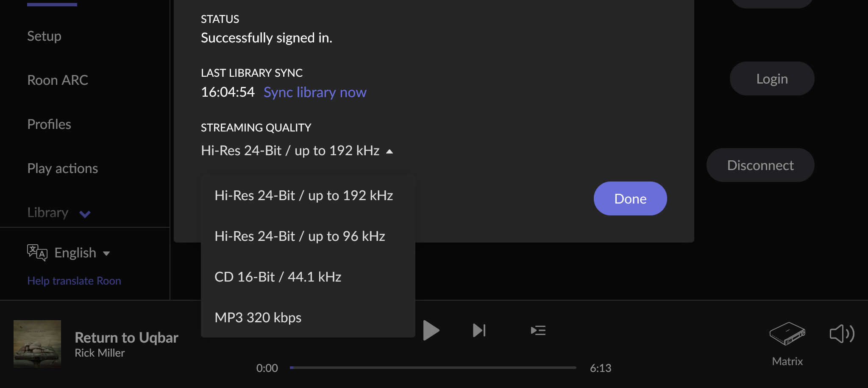The width and height of the screenshot is (868, 388).
Task: Collapse the streaming quality dropdown arrow
Action: [x=389, y=151]
